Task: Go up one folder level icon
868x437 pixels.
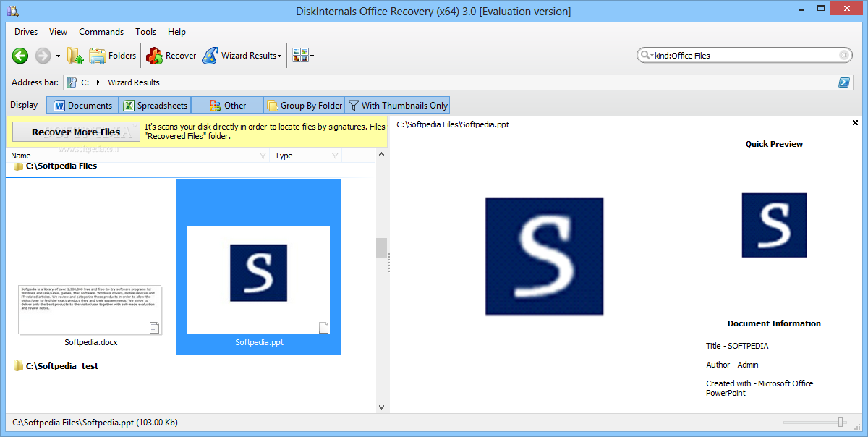Action: pos(75,56)
